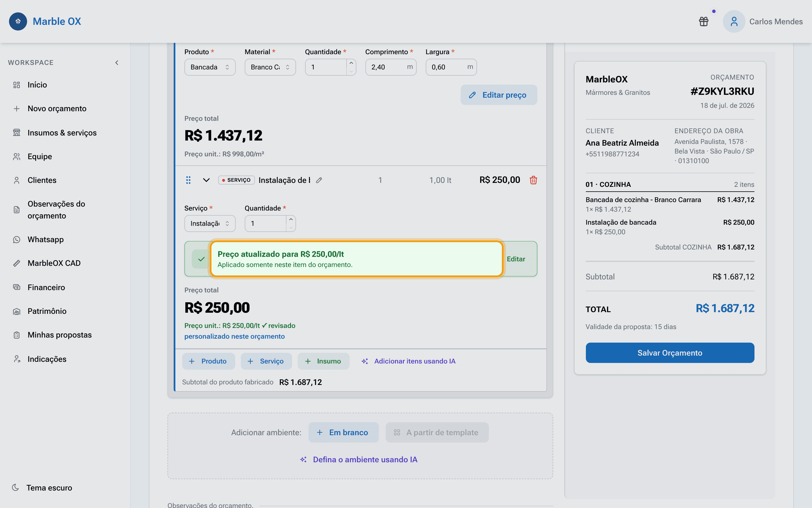Click the sparkle icon beside Adicionar itens
This screenshot has height=508, width=812.
[365, 361]
